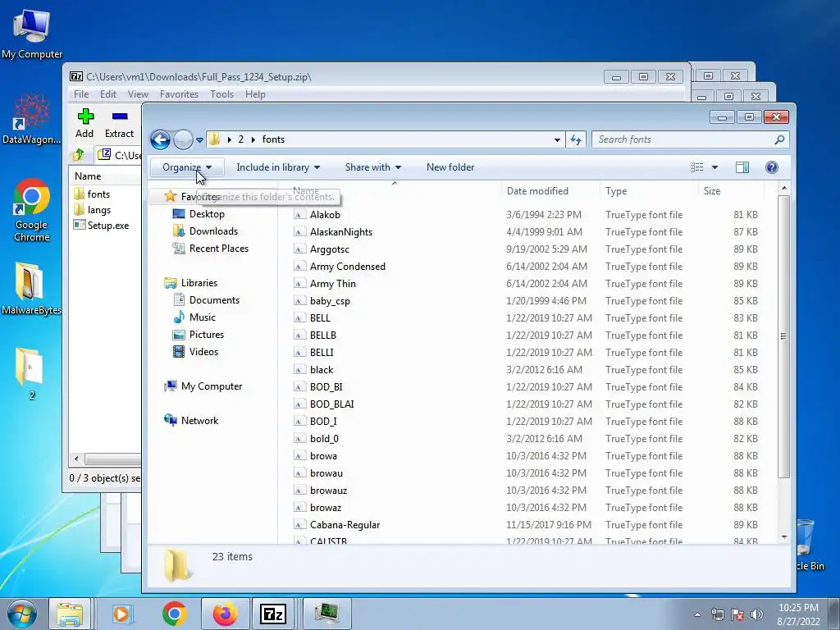
Task: Click the New folder button
Action: (x=450, y=167)
